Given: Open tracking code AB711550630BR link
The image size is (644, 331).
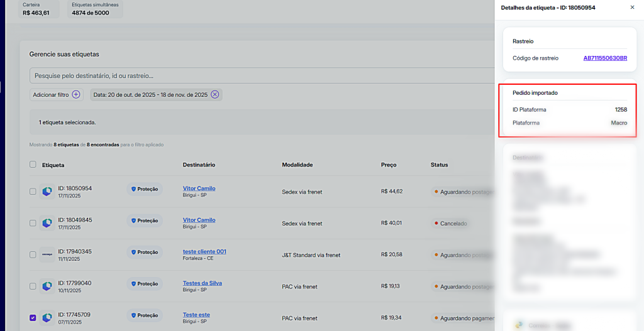Looking at the screenshot, I should (x=605, y=58).
